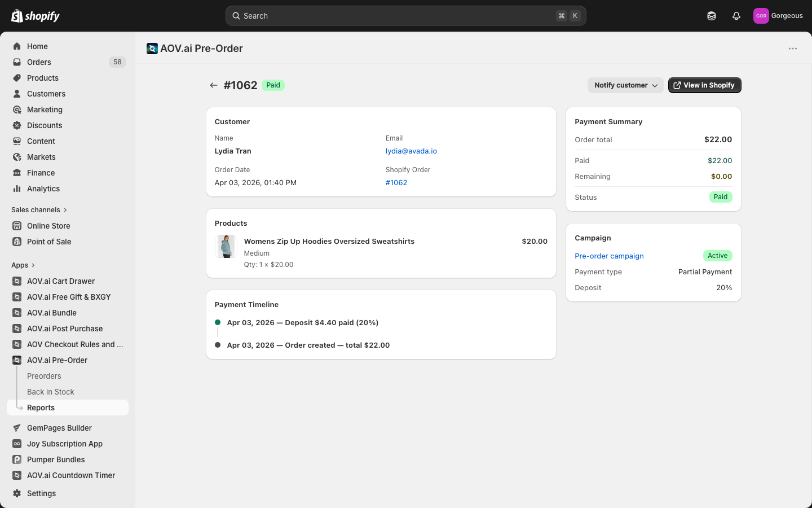The image size is (812, 508).
Task: Click the Settings gear icon
Action: point(17,493)
